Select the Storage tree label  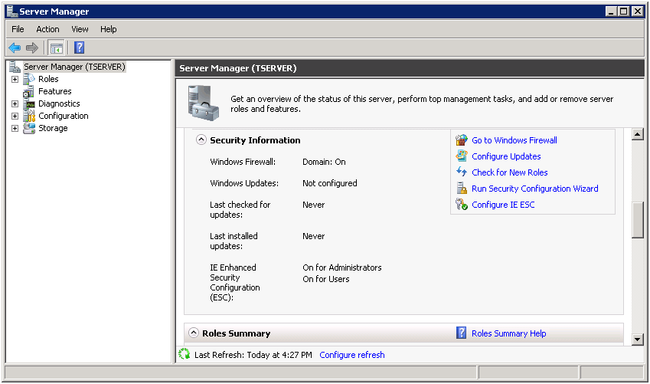point(53,128)
